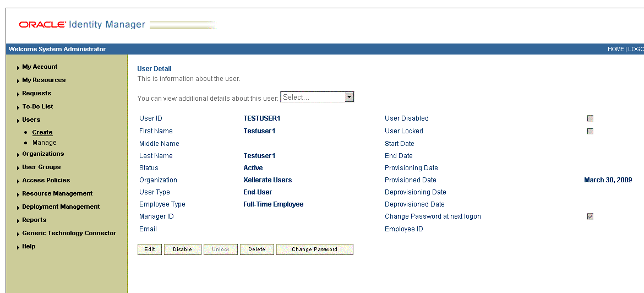Image resolution: width=644 pixels, height=293 pixels.
Task: Expand the My Account menu arrow
Action: pos(18,68)
